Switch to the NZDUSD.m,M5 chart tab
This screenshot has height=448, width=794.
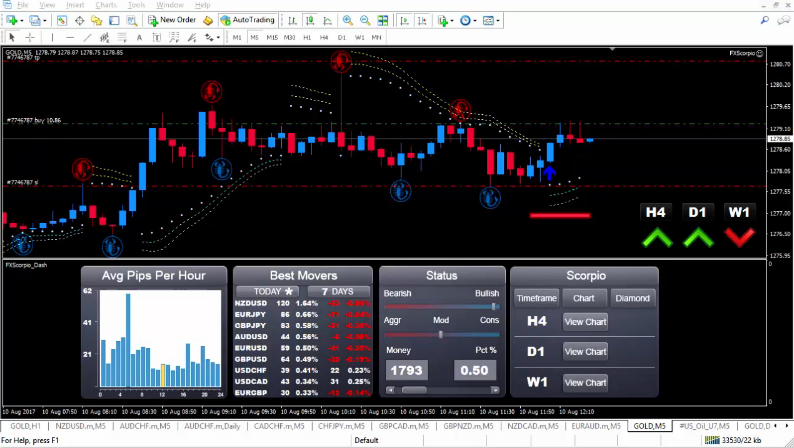pyautogui.click(x=81, y=426)
